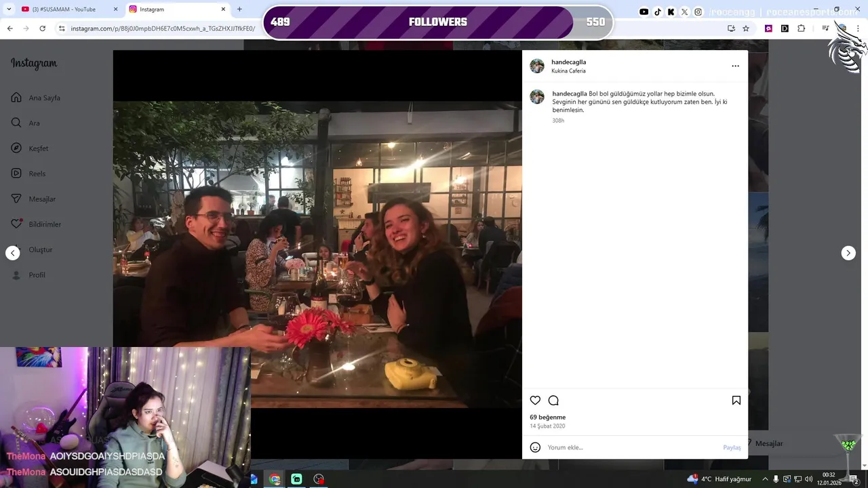The width and height of the screenshot is (868, 488).
Task: Open Kukina Caferia location link
Action: (x=568, y=71)
